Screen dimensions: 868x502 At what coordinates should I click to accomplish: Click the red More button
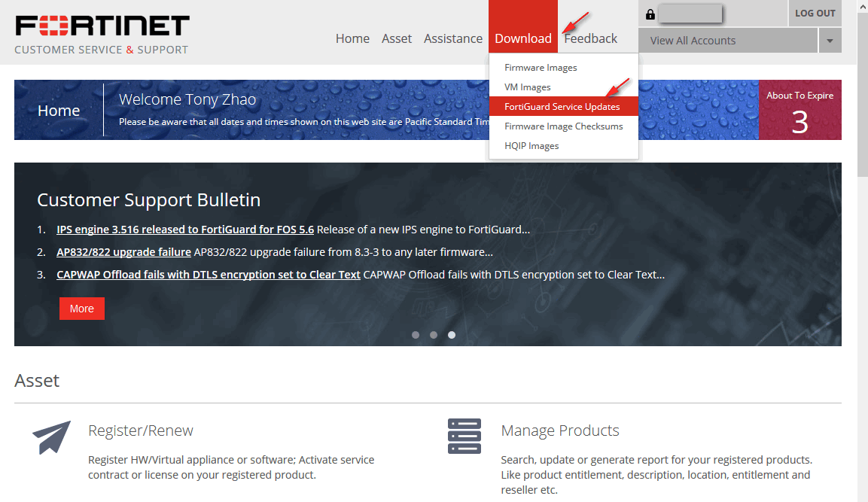(x=82, y=309)
